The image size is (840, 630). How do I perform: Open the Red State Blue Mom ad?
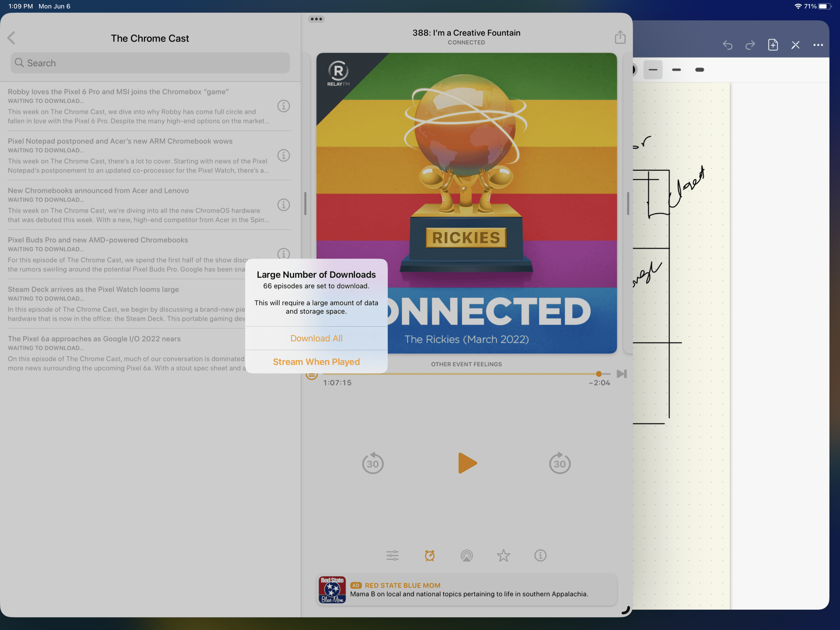(x=467, y=589)
